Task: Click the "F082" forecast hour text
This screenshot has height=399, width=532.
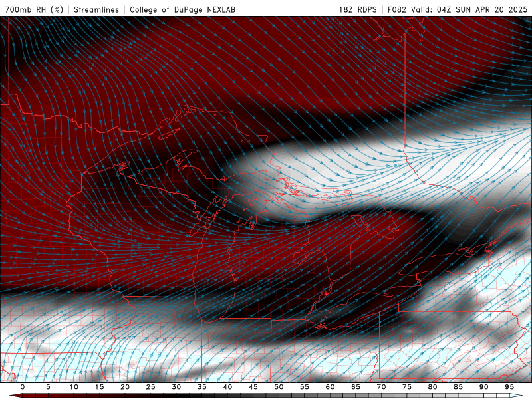Action: point(396,9)
